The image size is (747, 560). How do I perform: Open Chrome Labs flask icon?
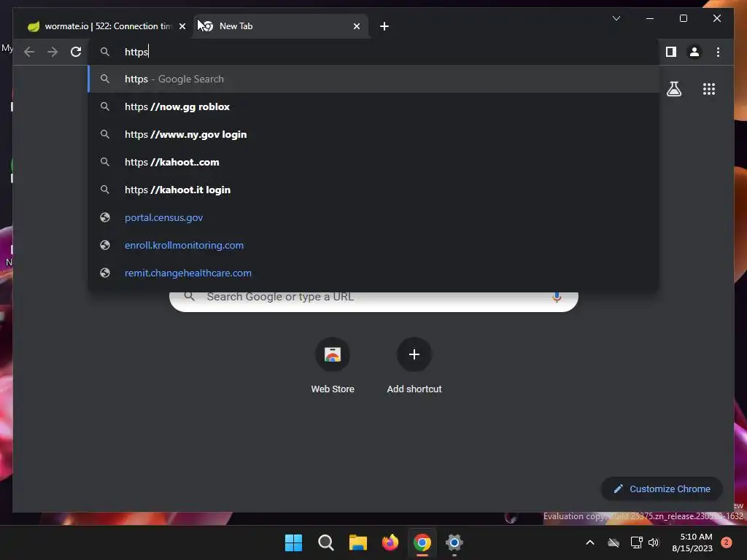coord(673,89)
